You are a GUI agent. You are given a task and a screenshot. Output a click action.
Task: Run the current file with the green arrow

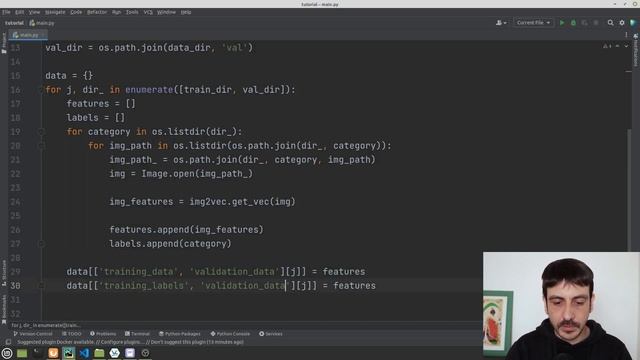click(562, 23)
